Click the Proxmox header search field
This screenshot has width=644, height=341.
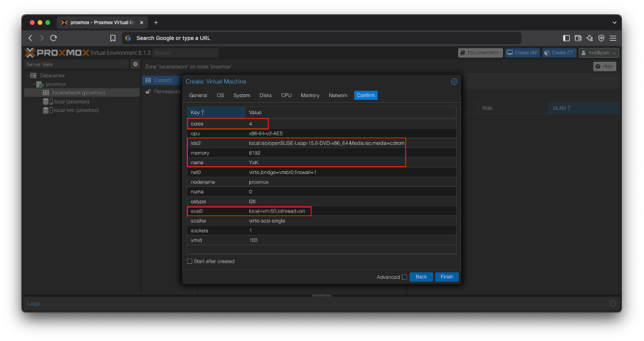click(x=186, y=53)
